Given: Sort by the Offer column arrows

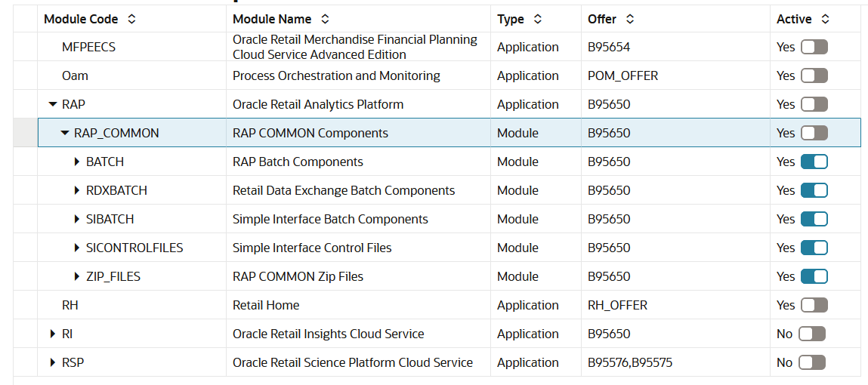Looking at the screenshot, I should tap(630, 20).
